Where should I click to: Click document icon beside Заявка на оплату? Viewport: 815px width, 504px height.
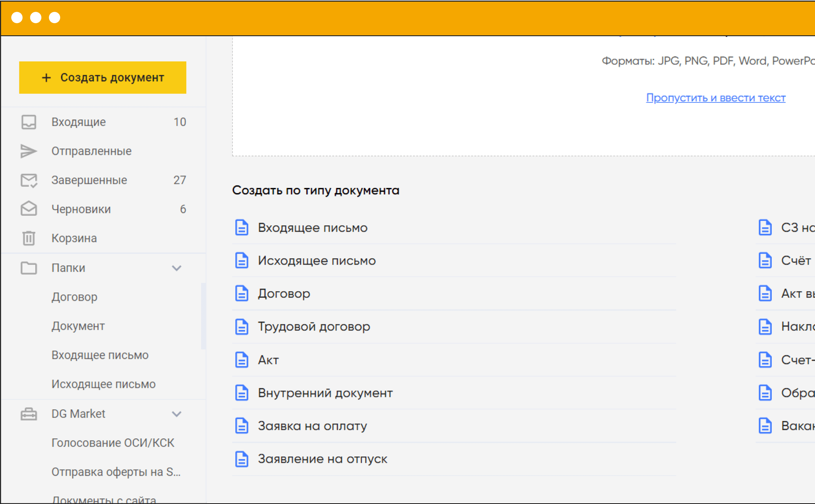point(242,426)
